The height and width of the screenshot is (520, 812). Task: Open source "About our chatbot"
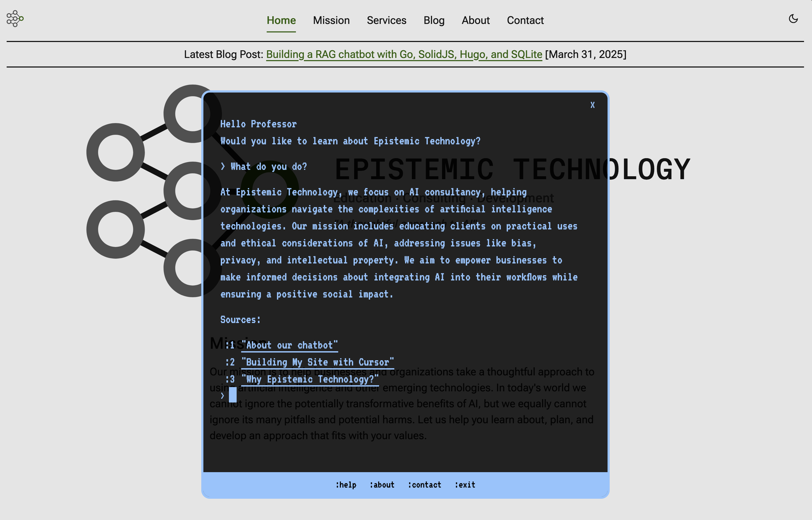[x=289, y=345]
